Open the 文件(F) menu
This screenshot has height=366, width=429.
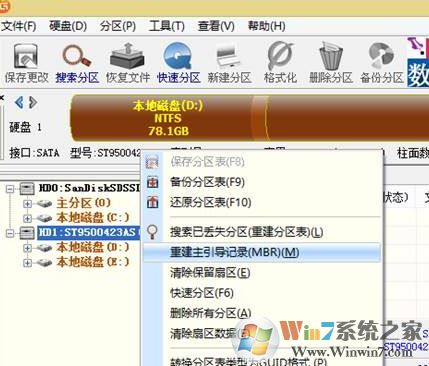(x=18, y=26)
